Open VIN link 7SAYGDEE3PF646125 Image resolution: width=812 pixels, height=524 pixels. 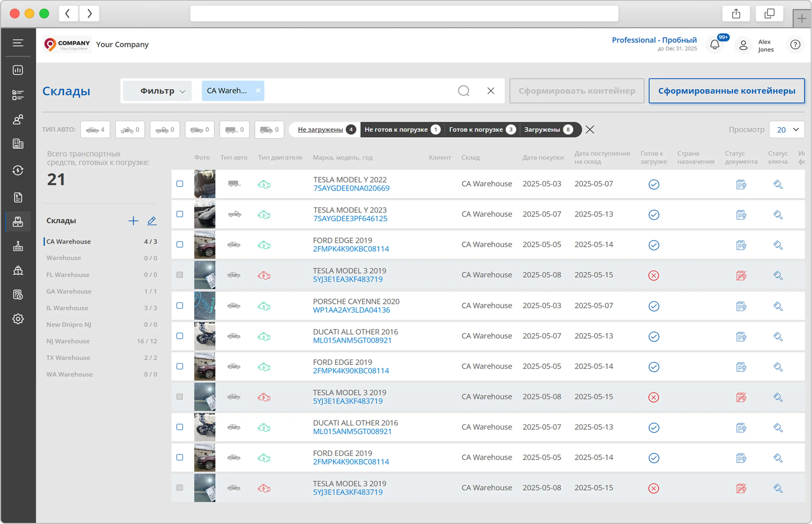(x=350, y=219)
